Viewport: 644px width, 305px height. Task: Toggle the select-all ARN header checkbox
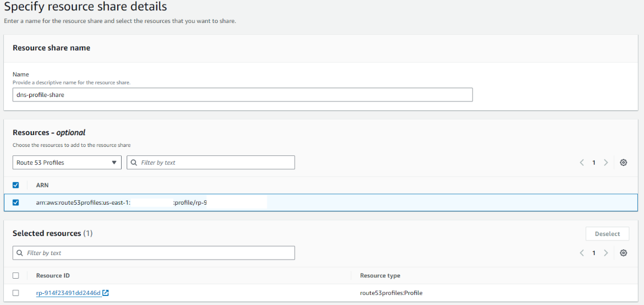coord(16,185)
